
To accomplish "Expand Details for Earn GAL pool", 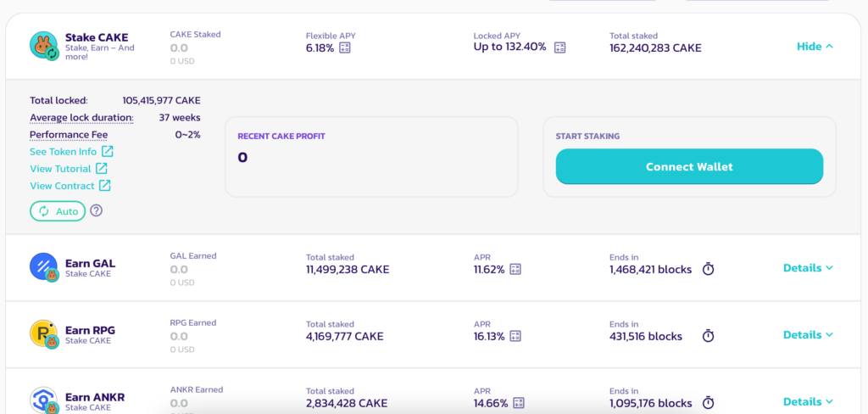I will pyautogui.click(x=808, y=268).
